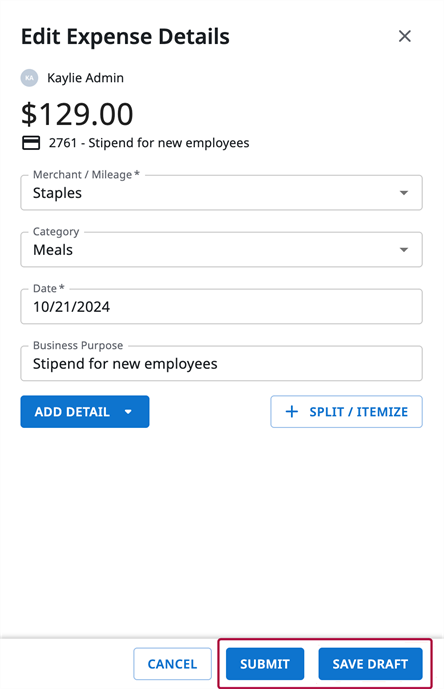444x689 pixels.
Task: Cancel the expense edit
Action: pyautogui.click(x=172, y=664)
